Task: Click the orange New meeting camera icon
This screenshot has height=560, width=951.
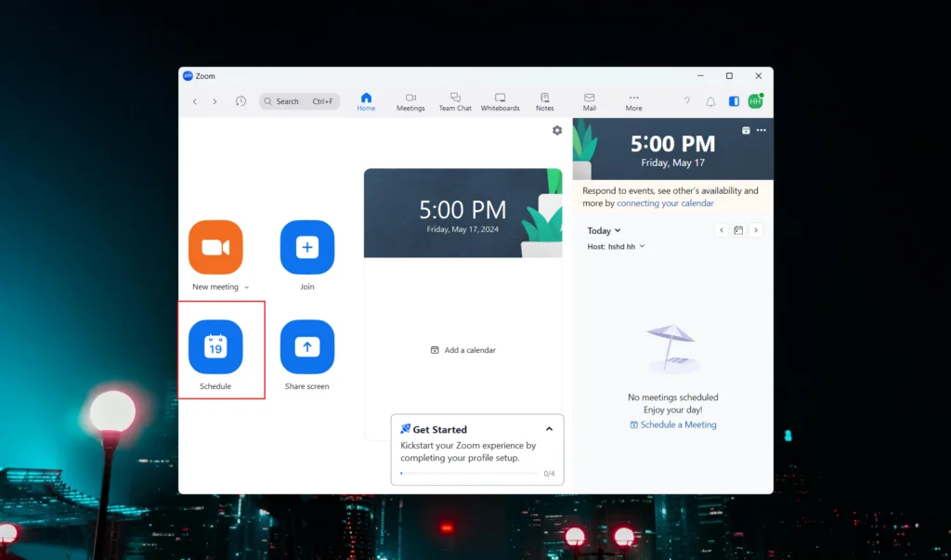Action: [x=215, y=247]
